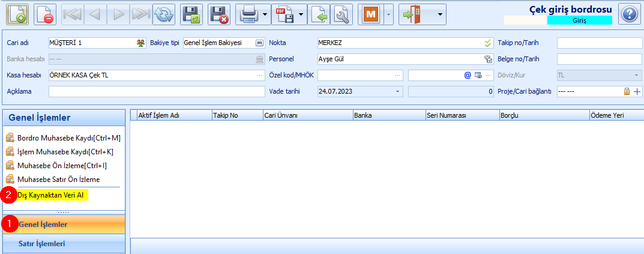
Task: Click the refresh arrows toolbar icon
Action: coord(163,14)
